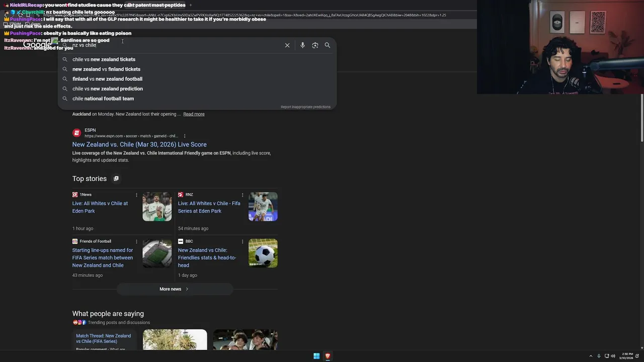The width and height of the screenshot is (644, 362).
Task: Open search by image camera icon
Action: point(315,45)
